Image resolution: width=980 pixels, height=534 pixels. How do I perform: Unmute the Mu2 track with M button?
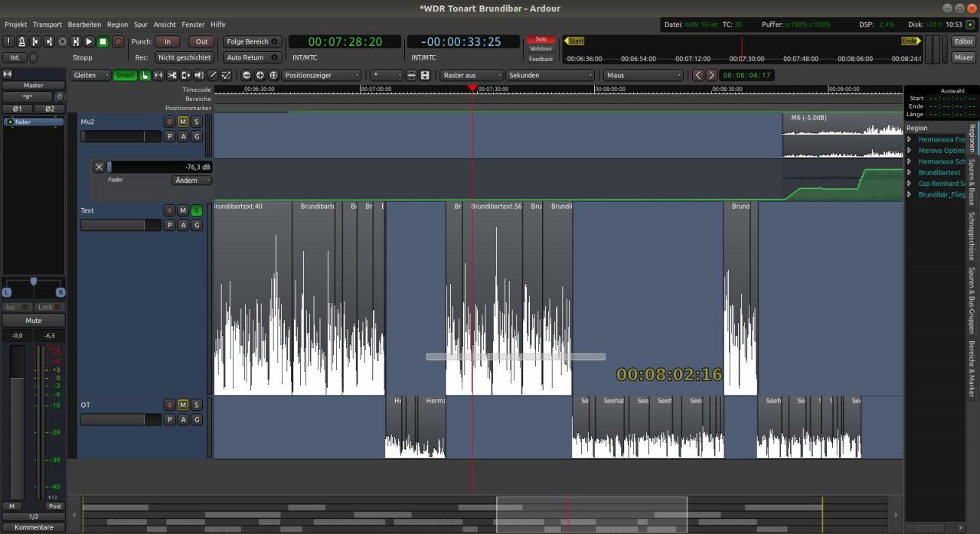(183, 122)
